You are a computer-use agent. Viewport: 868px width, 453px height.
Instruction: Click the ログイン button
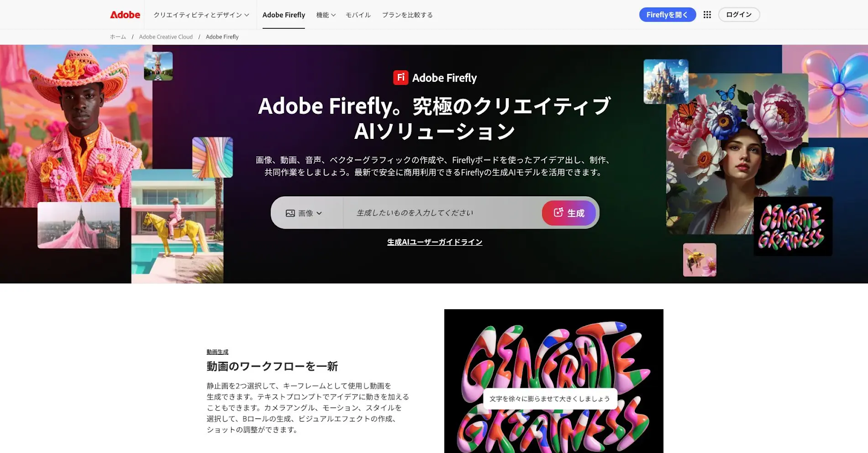pyautogui.click(x=739, y=15)
